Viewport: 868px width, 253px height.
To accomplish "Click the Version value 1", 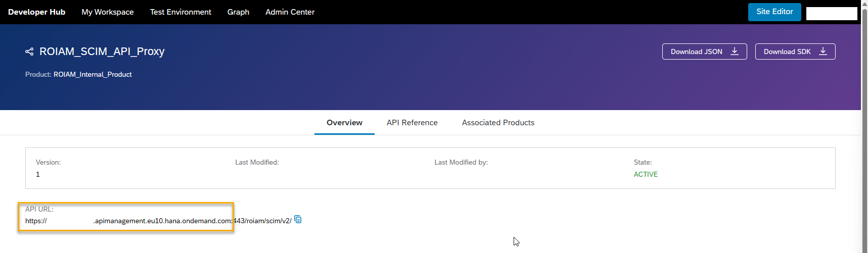I will coord(38,174).
